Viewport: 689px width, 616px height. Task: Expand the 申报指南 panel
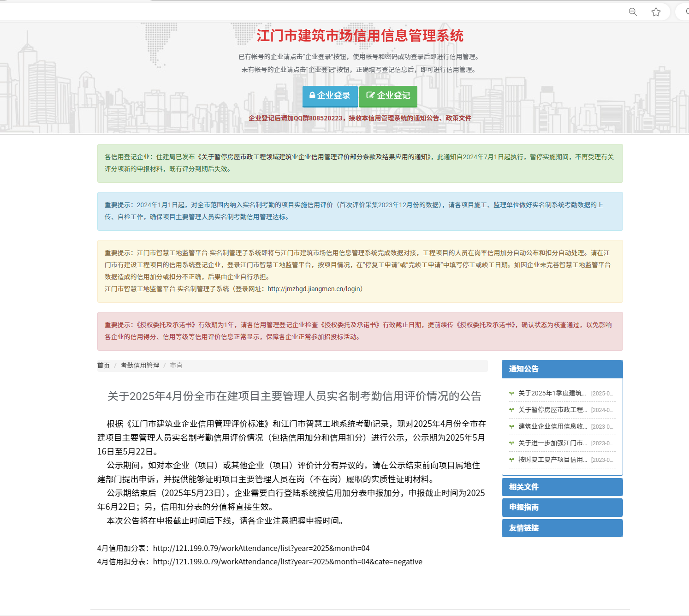[x=562, y=507]
